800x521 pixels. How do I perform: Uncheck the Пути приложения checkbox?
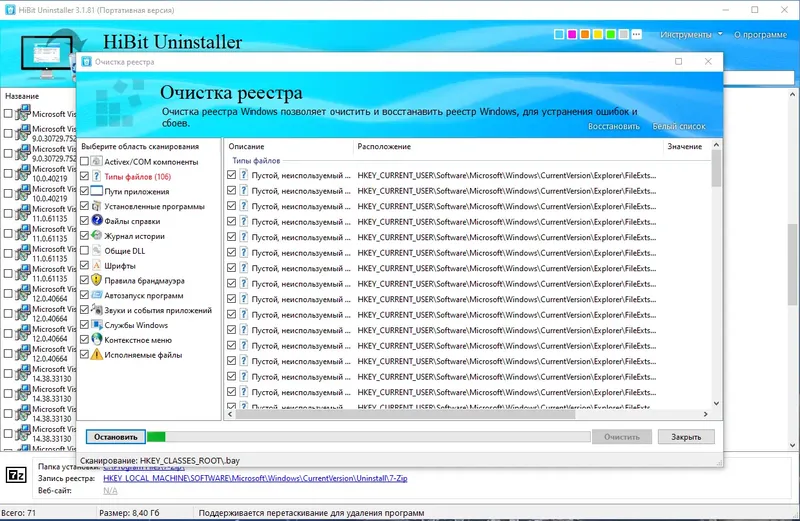[84, 191]
